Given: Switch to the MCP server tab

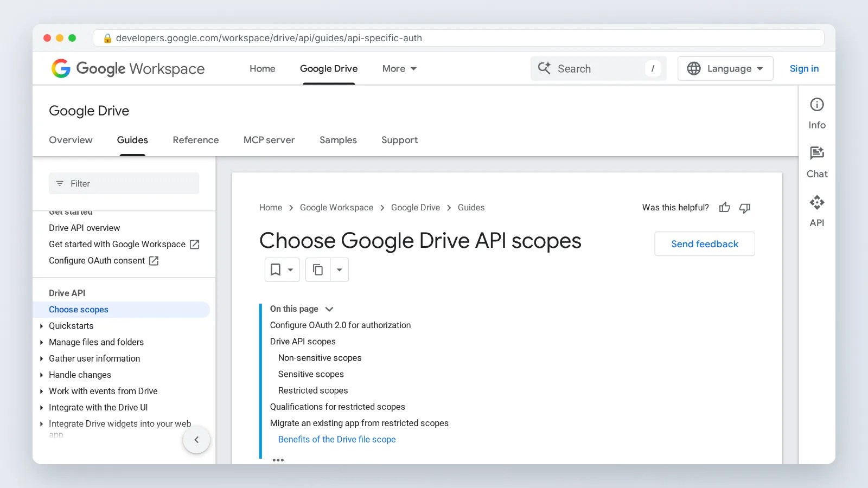Looking at the screenshot, I should point(269,140).
